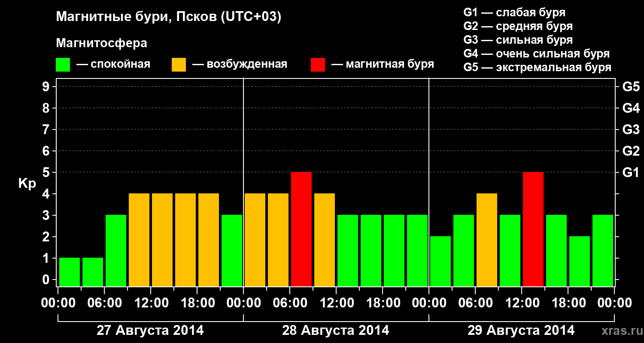Click the «G3 — сильная буря» line
The width and height of the screenshot is (644, 343).
click(518, 40)
